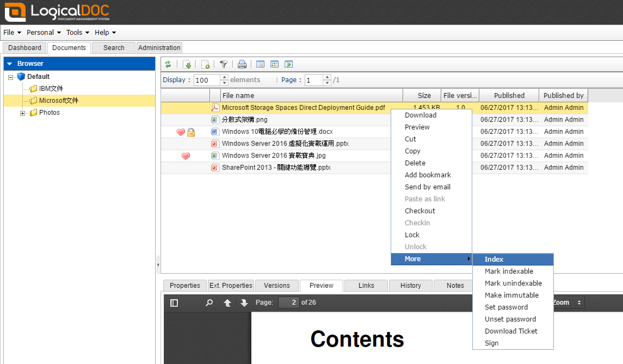
Task: Go to previous page in PDF preview
Action: [x=227, y=303]
